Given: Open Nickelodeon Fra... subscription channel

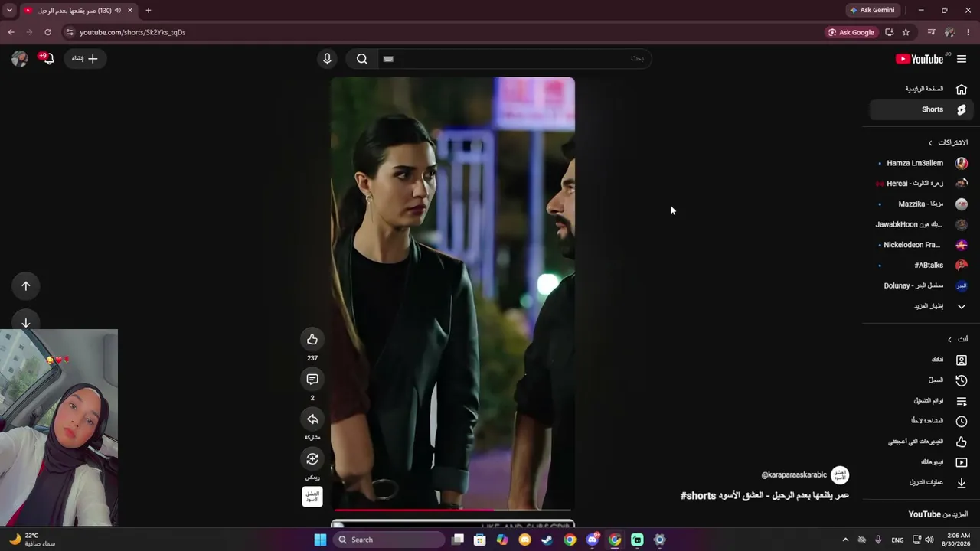Looking at the screenshot, I should click(921, 245).
